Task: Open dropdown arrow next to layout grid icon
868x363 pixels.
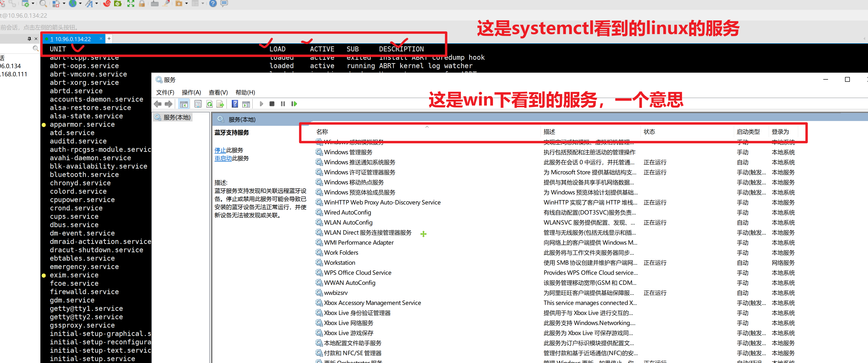Action: (x=203, y=4)
